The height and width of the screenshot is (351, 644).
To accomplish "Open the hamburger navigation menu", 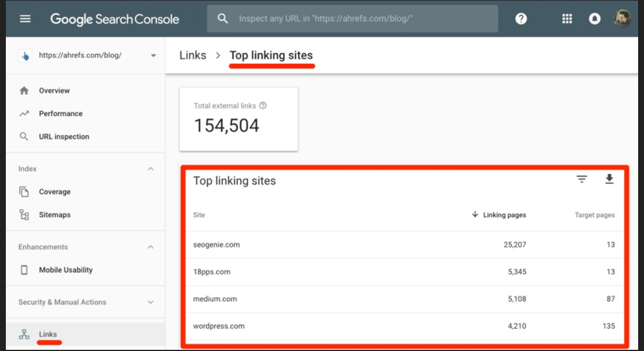I will 25,19.
